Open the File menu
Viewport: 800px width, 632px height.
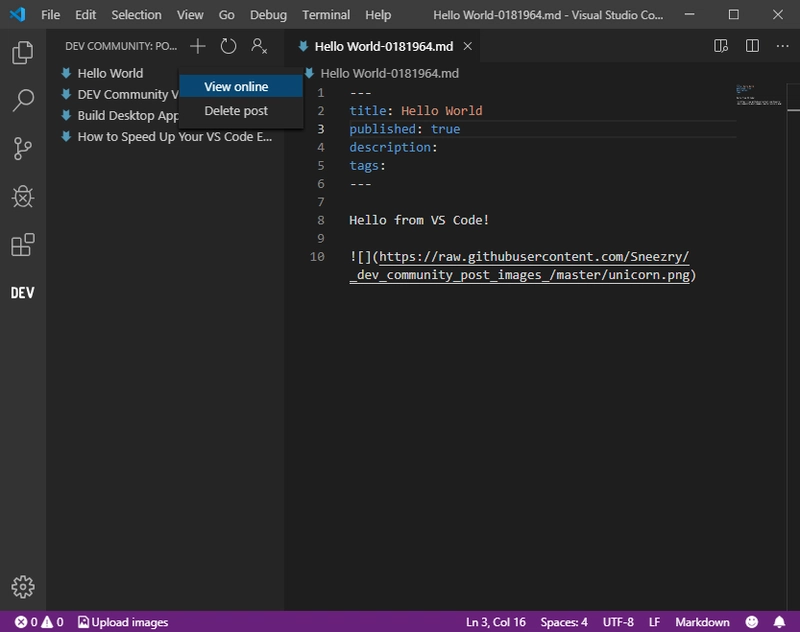51,15
